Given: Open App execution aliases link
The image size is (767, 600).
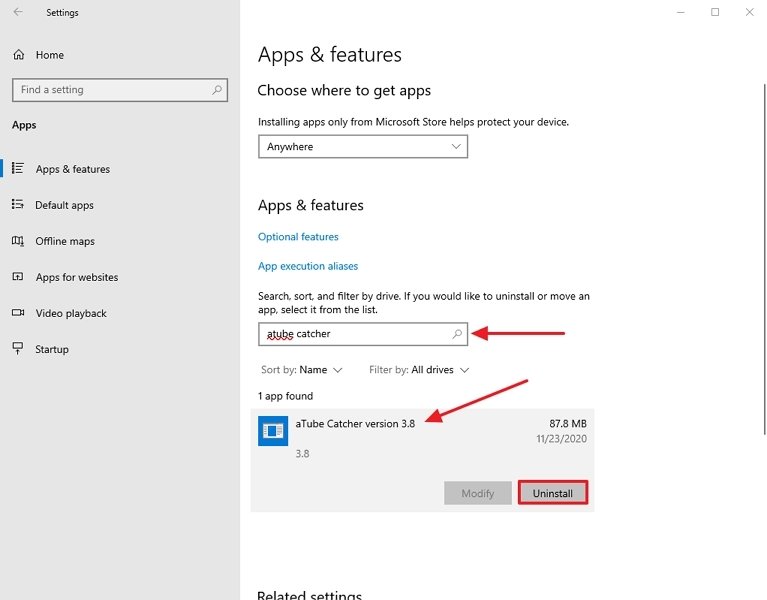Looking at the screenshot, I should (308, 266).
